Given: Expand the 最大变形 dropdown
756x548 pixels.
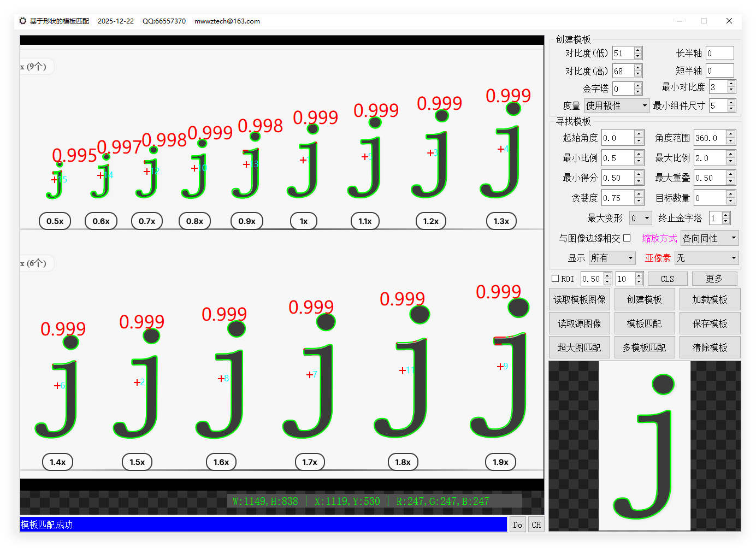Looking at the screenshot, I should 640,218.
